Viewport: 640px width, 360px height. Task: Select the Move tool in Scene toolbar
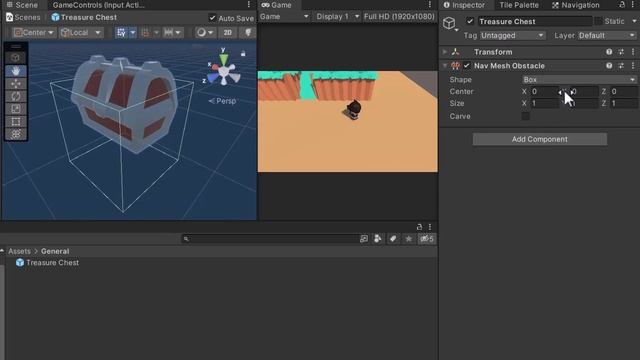tap(16, 84)
